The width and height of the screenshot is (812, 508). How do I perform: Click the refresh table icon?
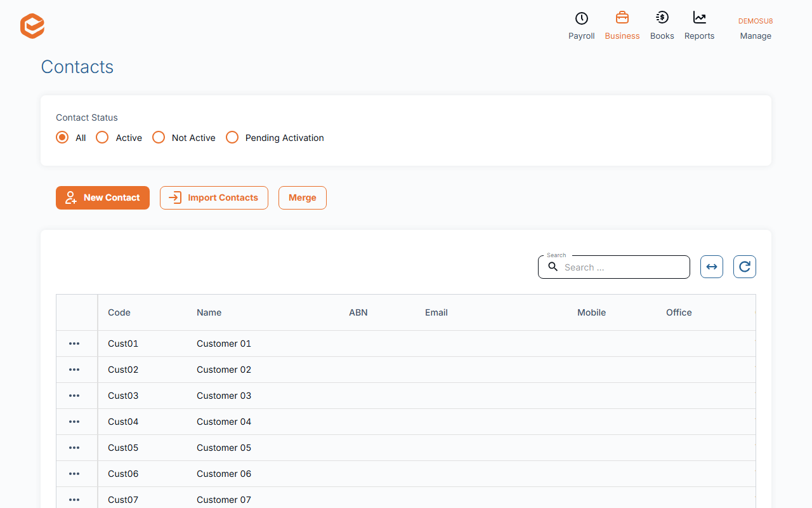pos(745,267)
